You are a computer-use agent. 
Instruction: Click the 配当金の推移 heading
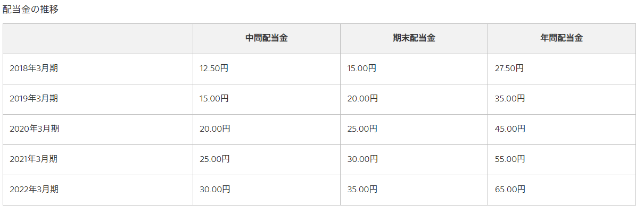click(31, 10)
